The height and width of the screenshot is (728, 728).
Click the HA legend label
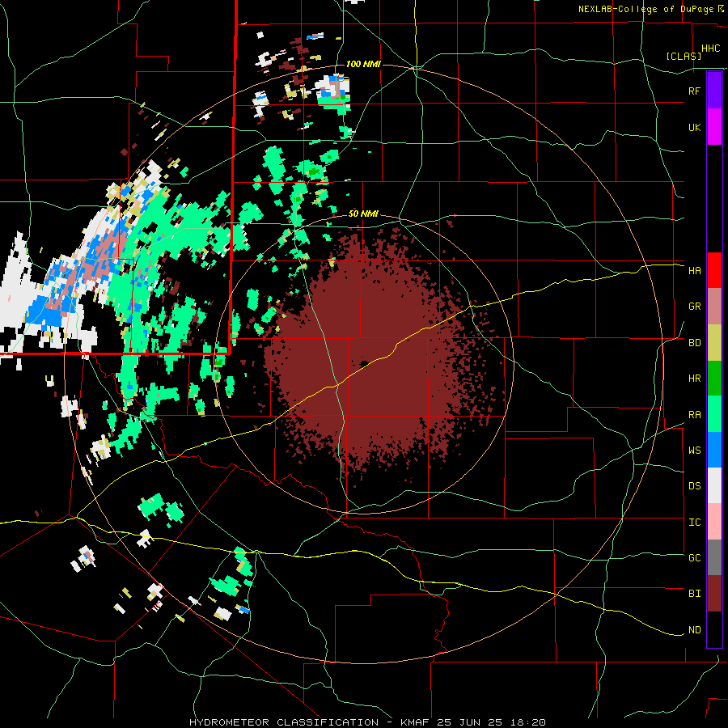coord(694,270)
